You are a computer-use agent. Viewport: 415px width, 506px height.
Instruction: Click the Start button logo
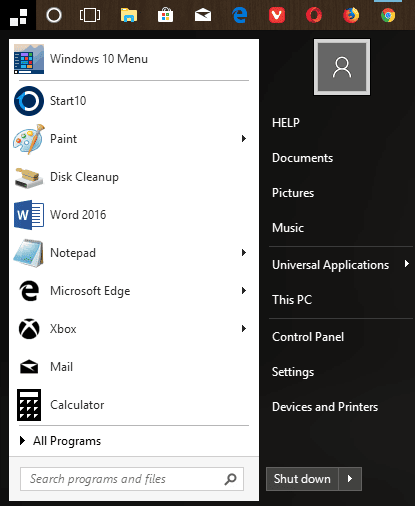tap(18, 17)
